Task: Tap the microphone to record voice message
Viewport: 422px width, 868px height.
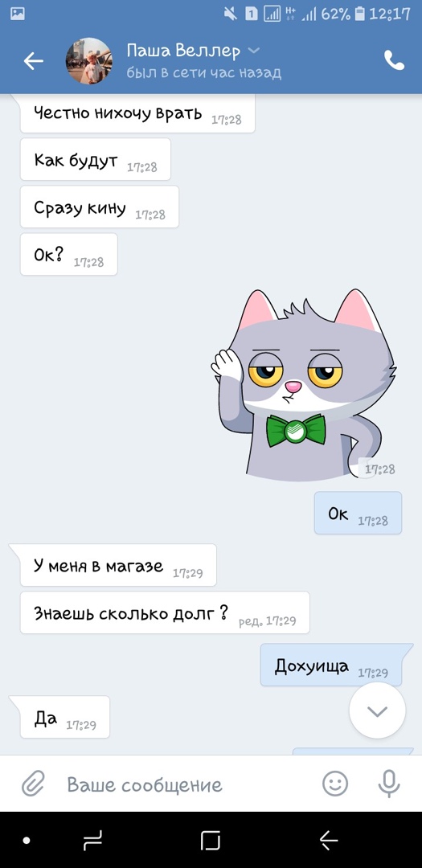Action: click(389, 784)
